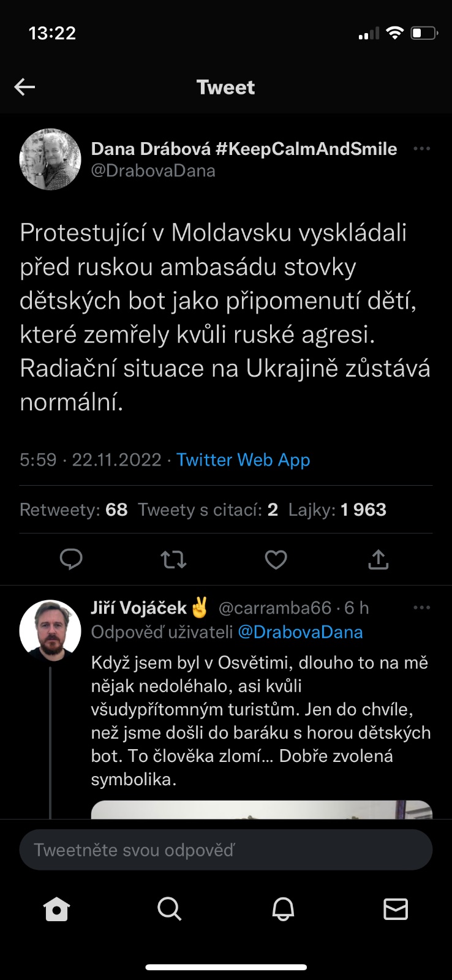Open more options for Dana Drábová's tweet

pyautogui.click(x=421, y=149)
